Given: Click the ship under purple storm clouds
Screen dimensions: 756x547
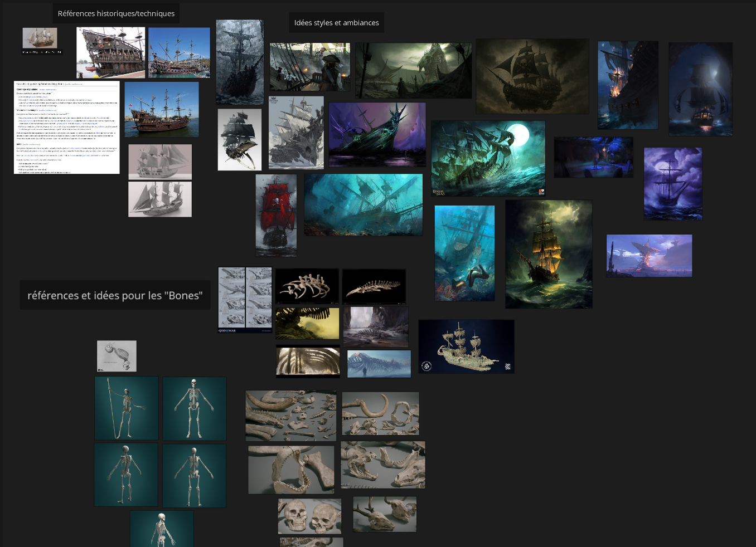Looking at the screenshot, I should click(x=673, y=184).
